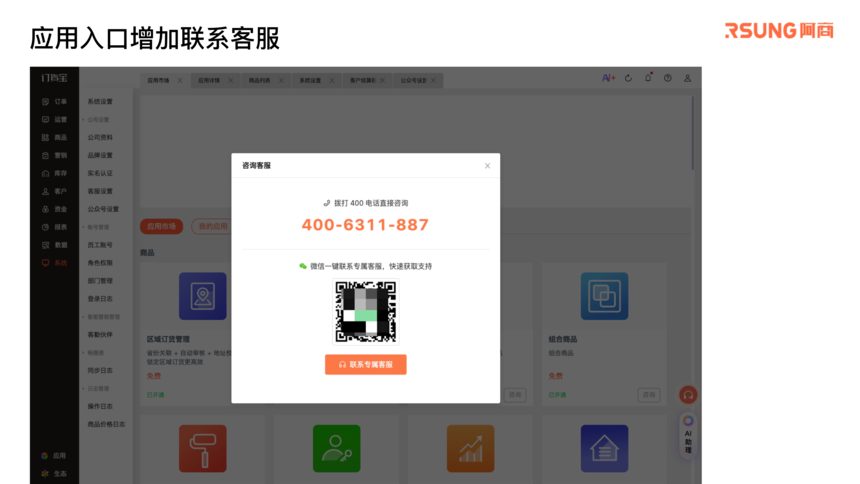Click the orange headset floating button
Screen dimensions: 860x484
[688, 395]
